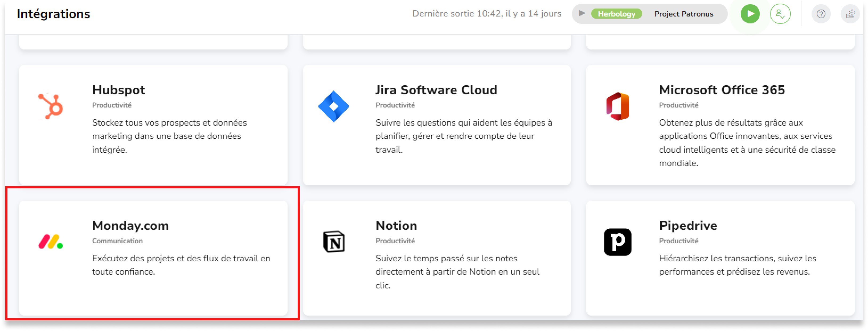Screen dimensions: 868x331
Task: Open the help question mark icon
Action: (x=821, y=14)
